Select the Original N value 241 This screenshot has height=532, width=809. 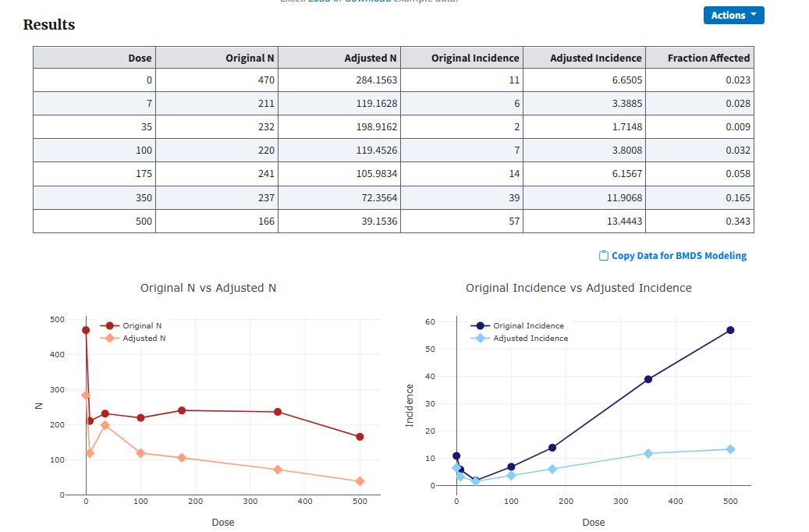point(266,174)
